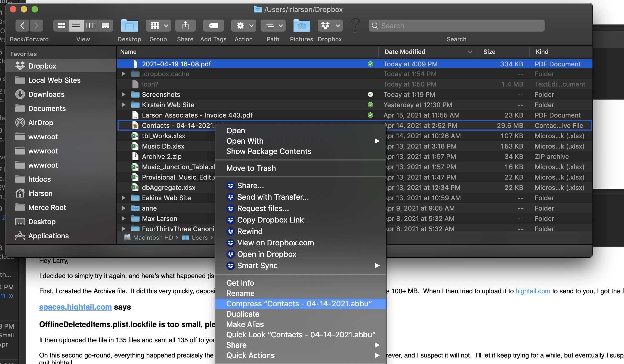The width and height of the screenshot is (624, 364).
Task: Open lrlarson home folder in the sidebar
Action: point(61,193)
